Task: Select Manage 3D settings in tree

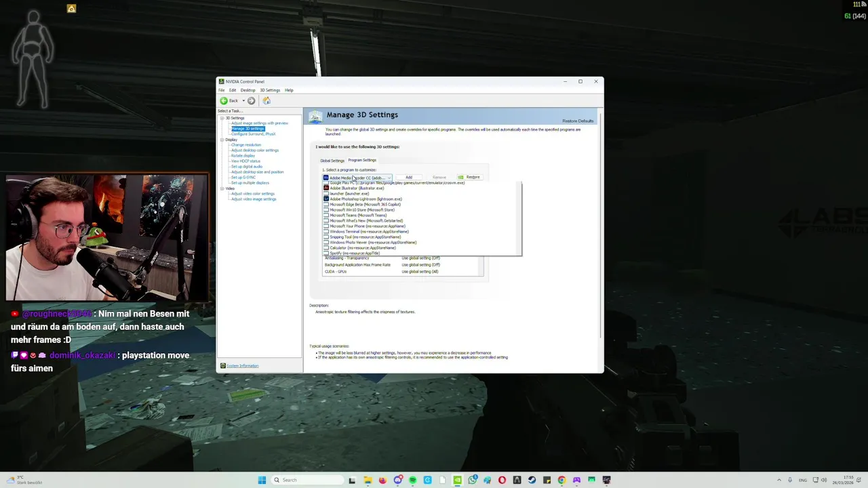Action: 248,129
